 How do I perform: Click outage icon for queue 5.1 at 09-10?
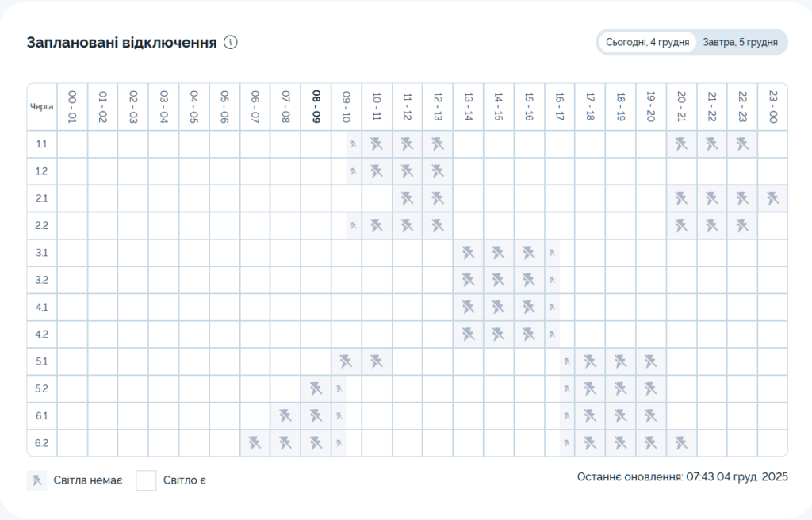coord(346,361)
